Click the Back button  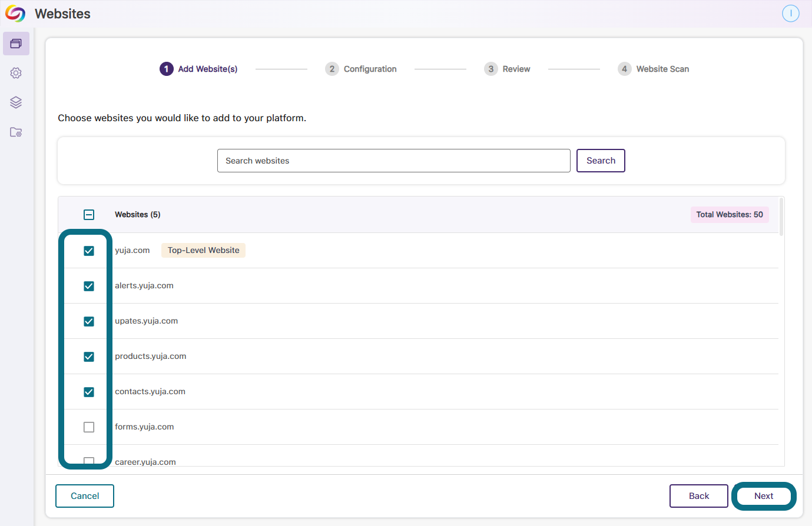pos(699,496)
